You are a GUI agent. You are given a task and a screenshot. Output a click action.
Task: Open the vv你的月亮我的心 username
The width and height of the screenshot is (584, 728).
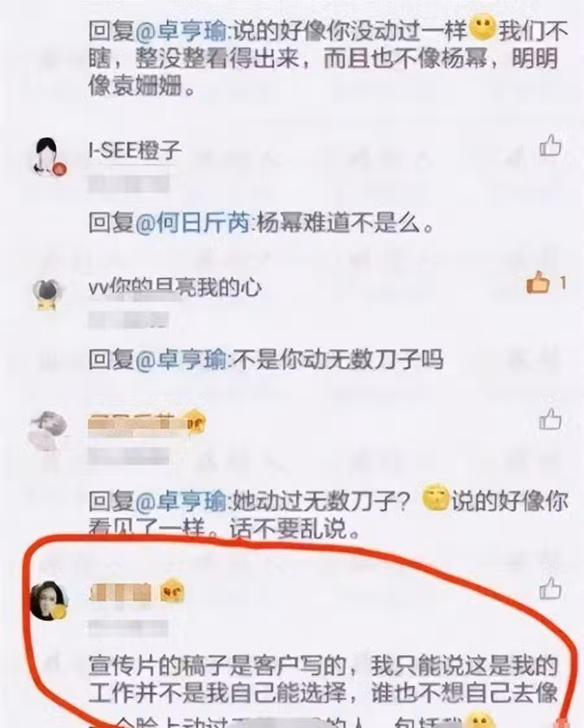175,287
